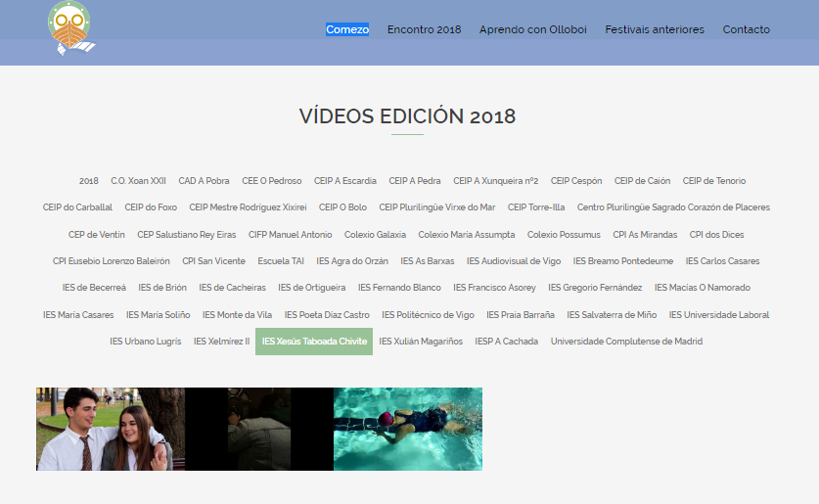Select the CEE O Pedroso filter

pyautogui.click(x=272, y=181)
